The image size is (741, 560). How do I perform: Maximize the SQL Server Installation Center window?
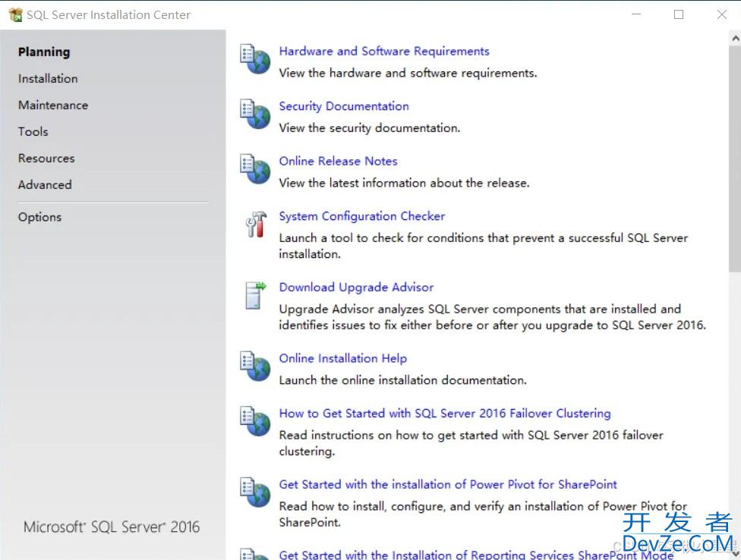pos(679,14)
